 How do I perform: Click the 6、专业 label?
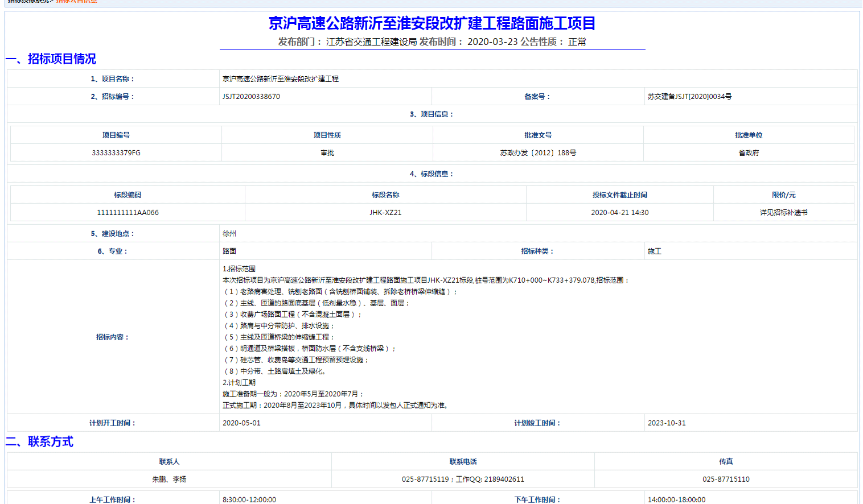pos(113,251)
